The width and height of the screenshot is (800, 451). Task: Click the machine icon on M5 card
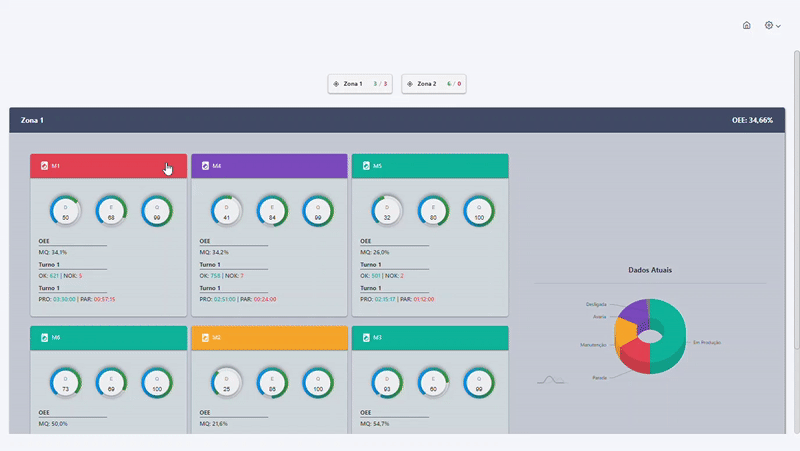(x=366, y=166)
